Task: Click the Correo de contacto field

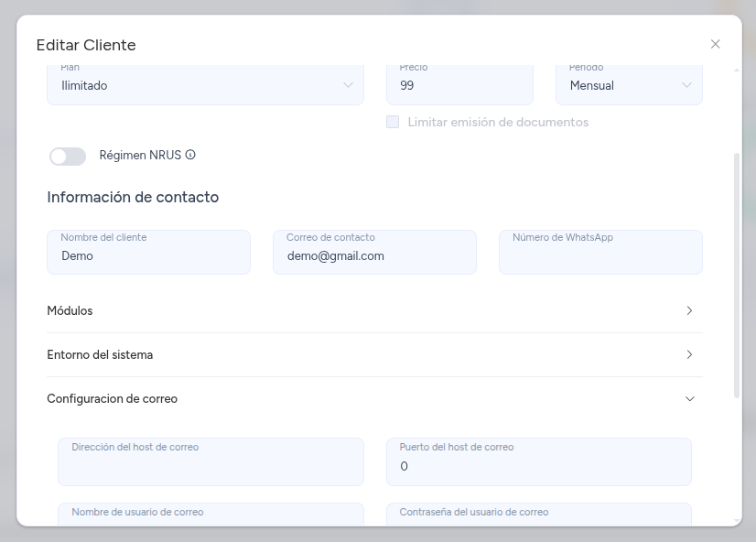Action: pyautogui.click(x=374, y=252)
